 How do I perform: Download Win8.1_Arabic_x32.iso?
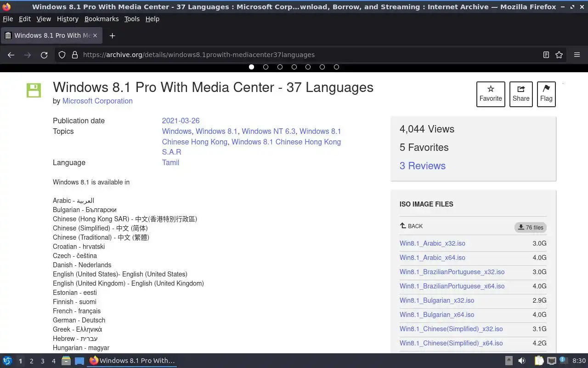[432, 243]
